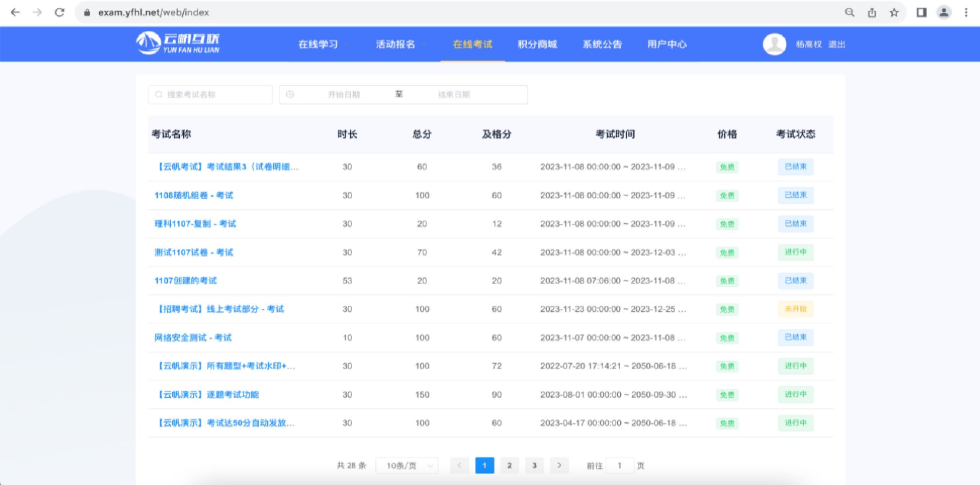The height and width of the screenshot is (485, 980).
Task: Go to the 积分商城 tab
Action: [x=537, y=44]
